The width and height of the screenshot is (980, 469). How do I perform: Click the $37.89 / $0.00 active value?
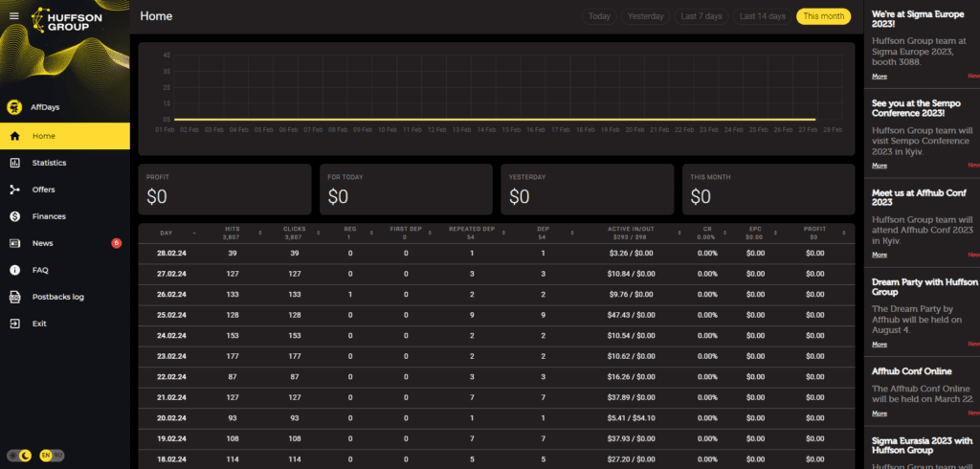pos(632,398)
